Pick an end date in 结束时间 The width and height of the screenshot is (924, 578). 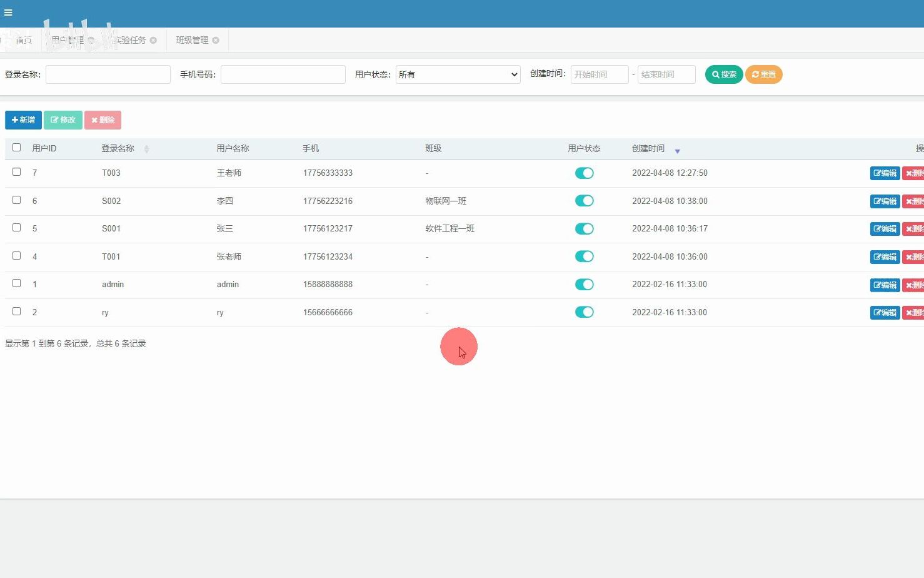(666, 74)
